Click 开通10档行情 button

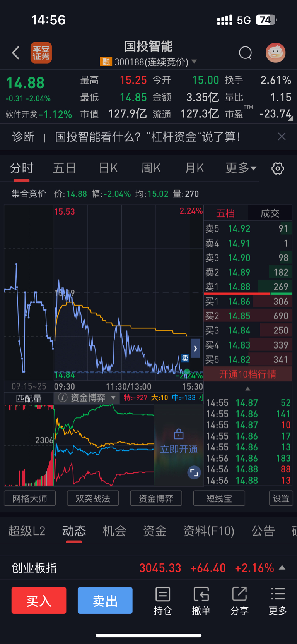[248, 374]
